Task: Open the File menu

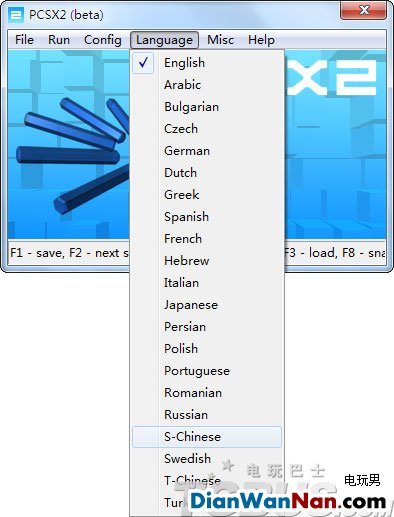Action: [x=24, y=40]
